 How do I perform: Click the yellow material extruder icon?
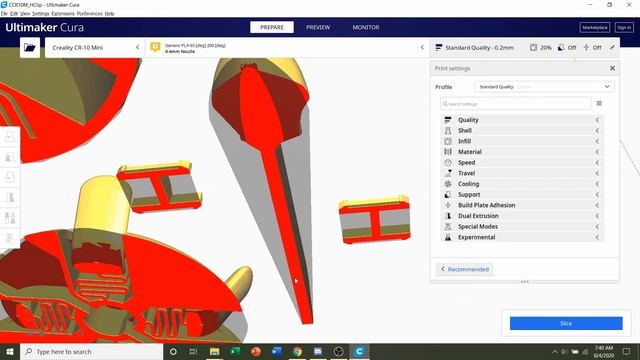point(155,47)
